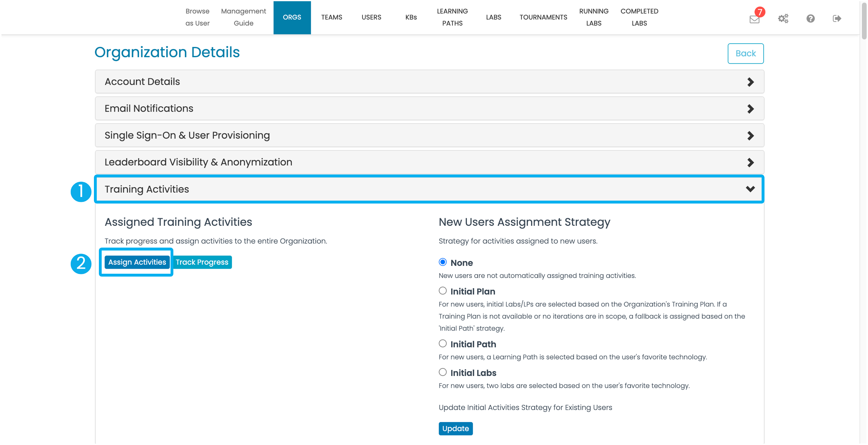Image resolution: width=868 pixels, height=445 pixels.
Task: View the COMPLETED LABS tab
Action: [639, 17]
